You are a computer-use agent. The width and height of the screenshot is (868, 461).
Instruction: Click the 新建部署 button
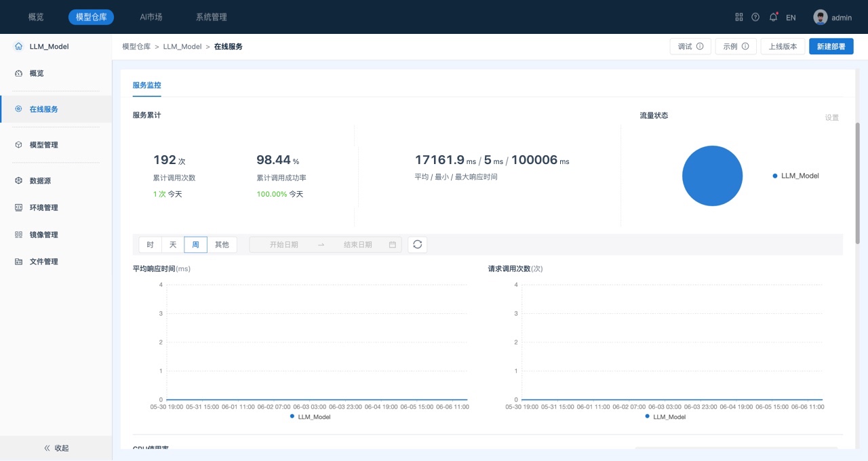pyautogui.click(x=831, y=47)
